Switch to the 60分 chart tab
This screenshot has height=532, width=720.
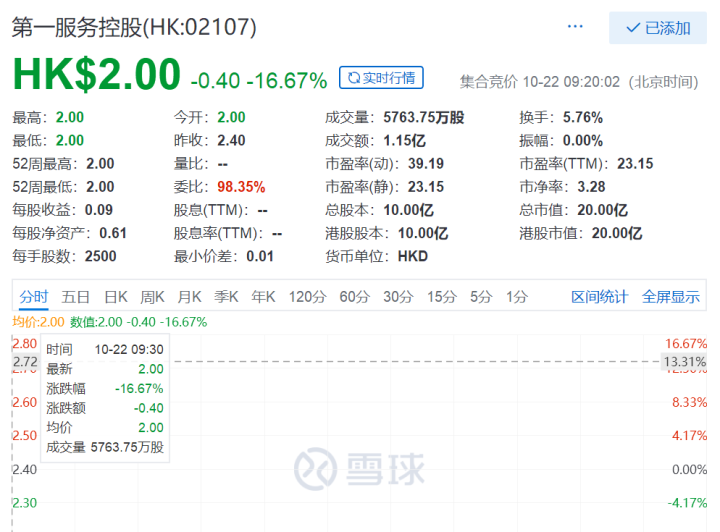tap(354, 297)
